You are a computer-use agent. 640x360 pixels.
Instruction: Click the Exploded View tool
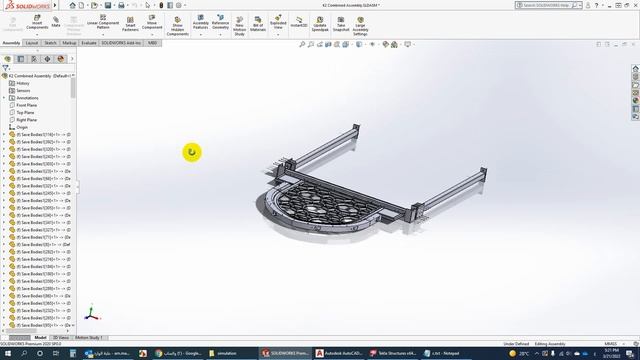pos(278,22)
